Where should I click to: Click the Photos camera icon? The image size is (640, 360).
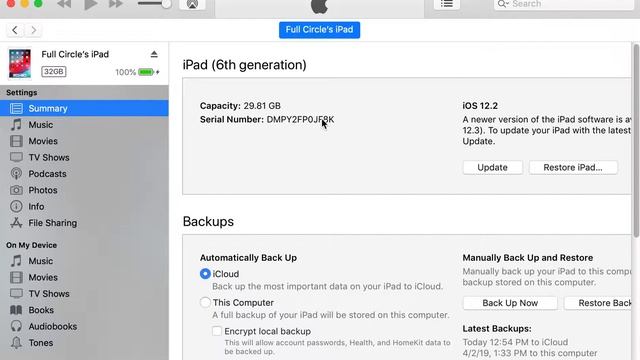16,190
